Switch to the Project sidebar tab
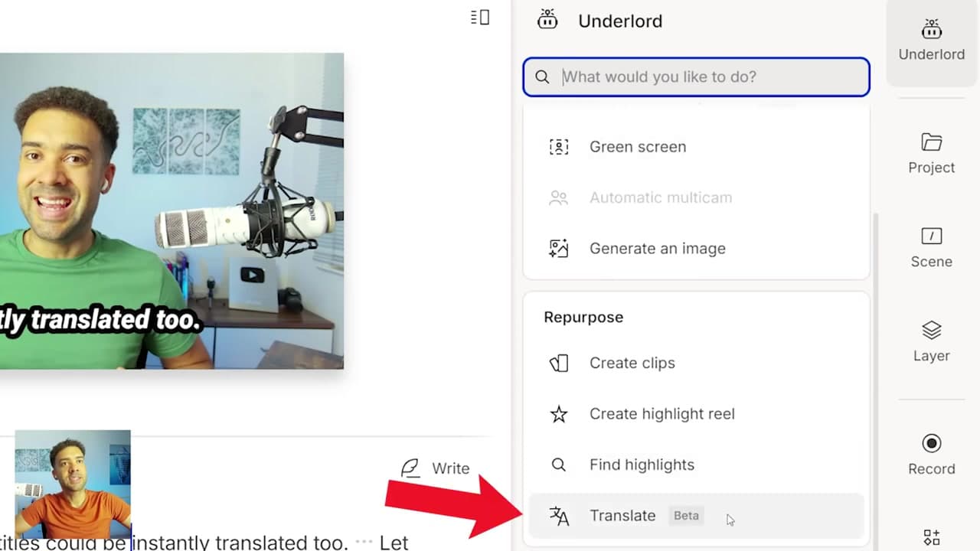 point(931,153)
